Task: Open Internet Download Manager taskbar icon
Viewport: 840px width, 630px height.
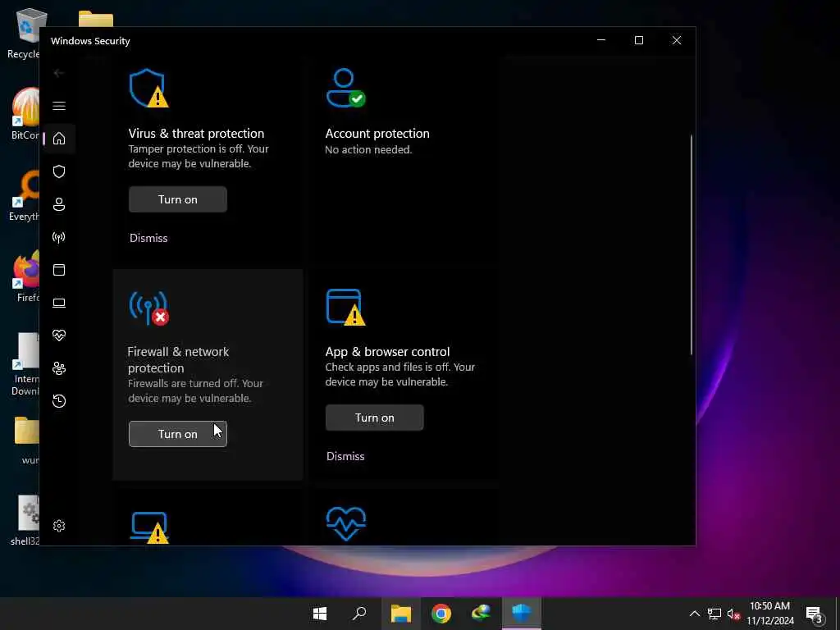Action: click(x=481, y=614)
